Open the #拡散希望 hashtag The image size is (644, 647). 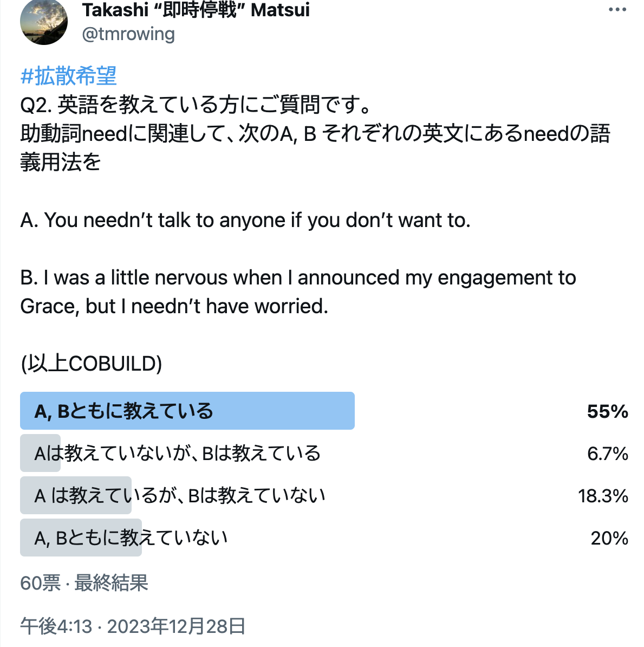(x=68, y=76)
